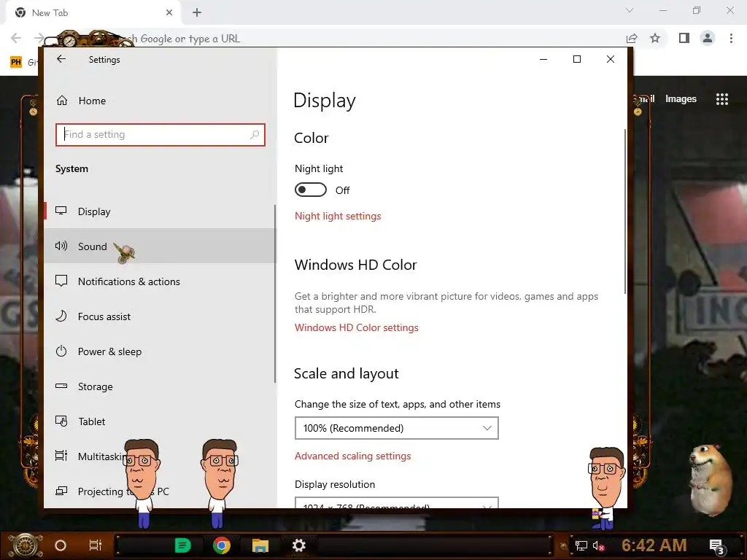Expand the Display resolution dropdown
The height and width of the screenshot is (560, 747).
[x=396, y=503]
